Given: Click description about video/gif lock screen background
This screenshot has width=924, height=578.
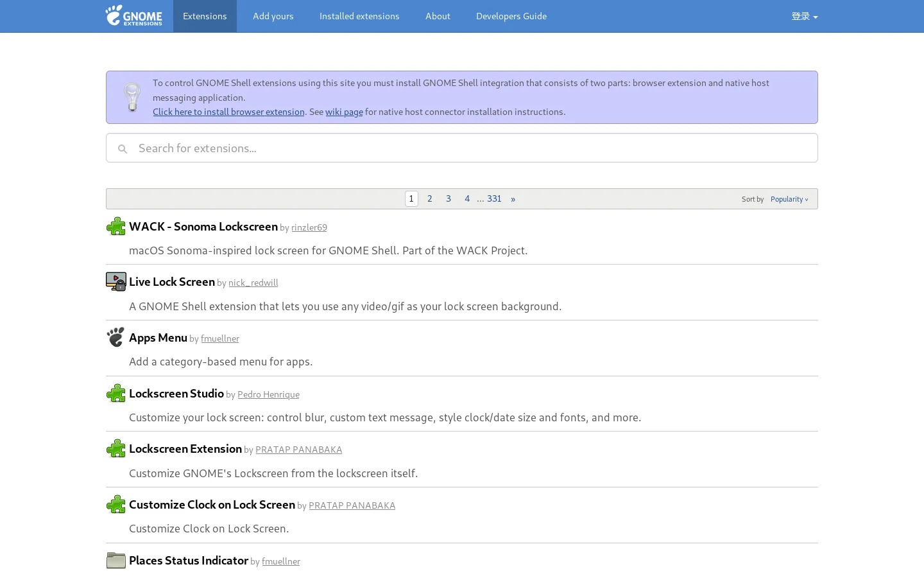Looking at the screenshot, I should [345, 306].
